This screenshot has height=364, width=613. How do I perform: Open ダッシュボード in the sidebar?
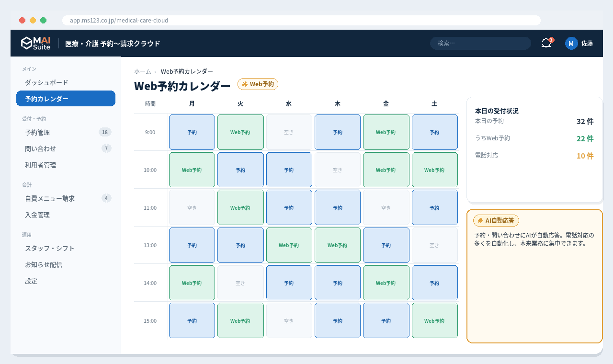pyautogui.click(x=66, y=82)
